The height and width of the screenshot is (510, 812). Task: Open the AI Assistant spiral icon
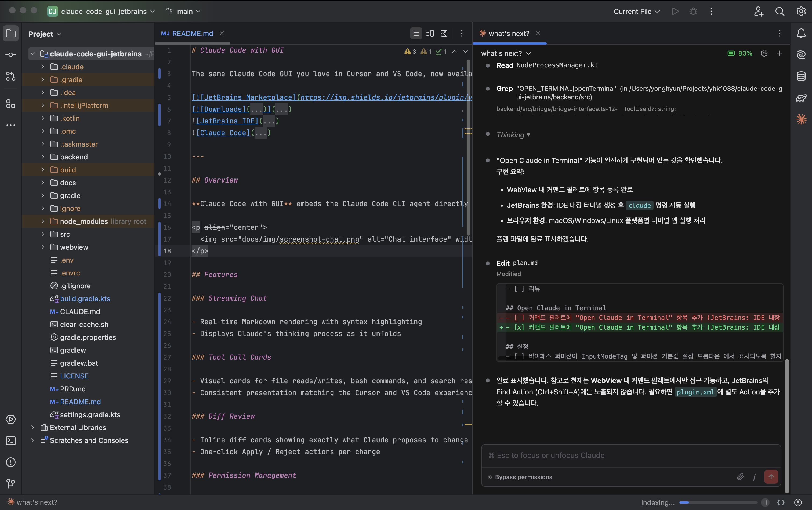click(801, 54)
